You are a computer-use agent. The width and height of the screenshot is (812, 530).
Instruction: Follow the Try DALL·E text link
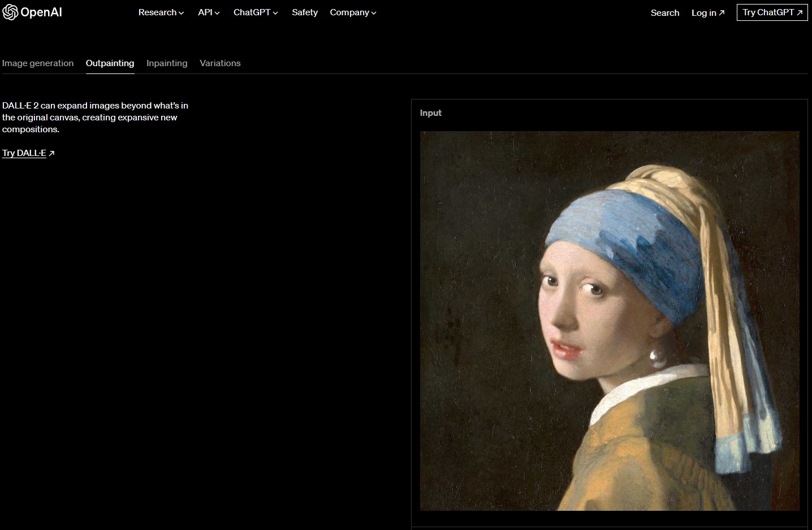(24, 153)
